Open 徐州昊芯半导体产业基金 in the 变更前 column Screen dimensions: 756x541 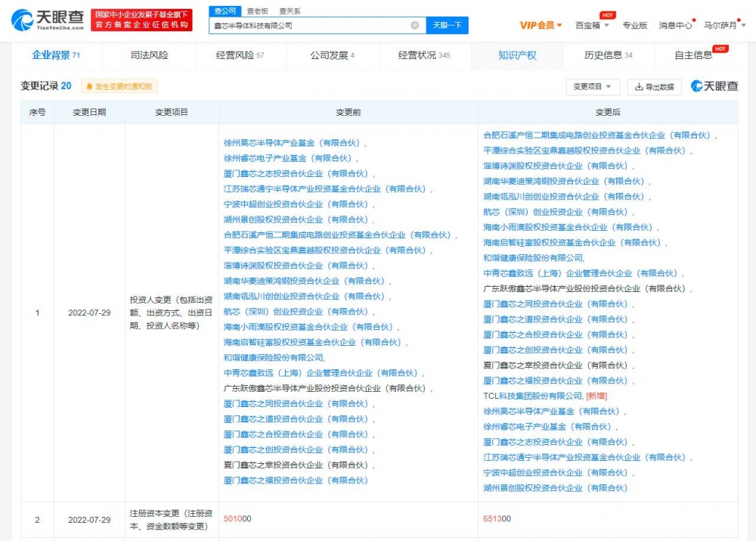click(x=293, y=143)
